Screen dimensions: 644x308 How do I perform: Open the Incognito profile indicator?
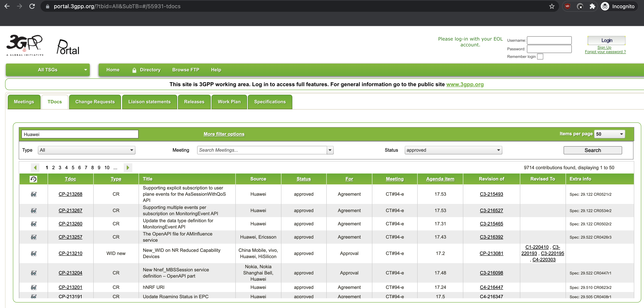(619, 6)
